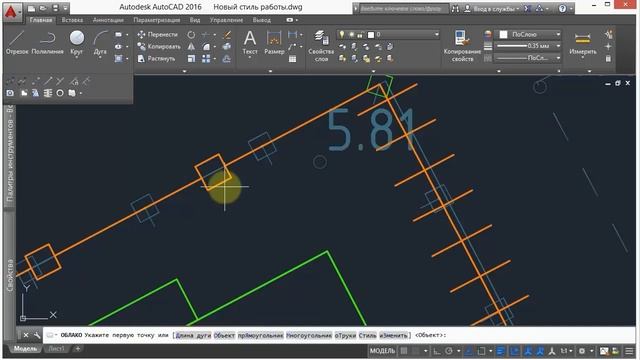Screen dimensions: 640x360
Task: Open Свойства слоя layer properties
Action: pyautogui.click(x=321, y=46)
